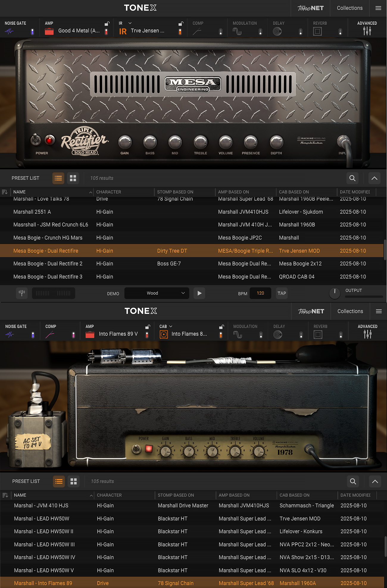The image size is (387, 588).
Task: Select red AMP icon beside Into Flames 89 V
Action: [x=90, y=335]
